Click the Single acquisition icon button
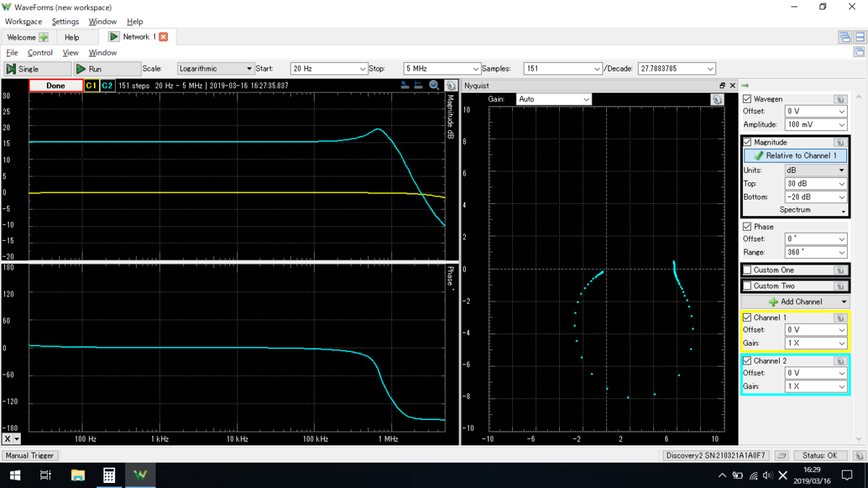The width and height of the screenshot is (868, 488). pos(38,69)
